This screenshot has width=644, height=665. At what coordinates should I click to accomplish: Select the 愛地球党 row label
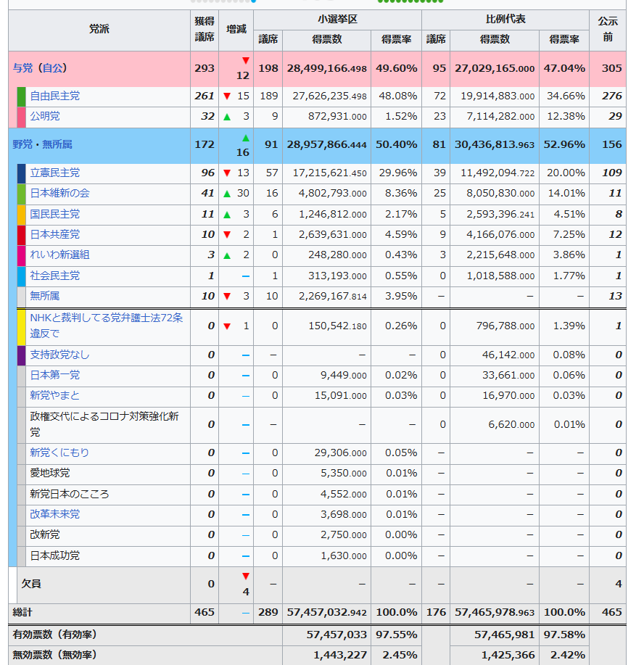point(49,474)
